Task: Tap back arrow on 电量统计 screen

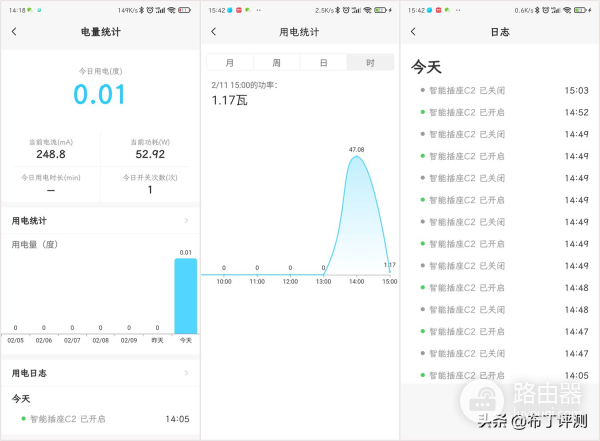Action: [x=14, y=32]
